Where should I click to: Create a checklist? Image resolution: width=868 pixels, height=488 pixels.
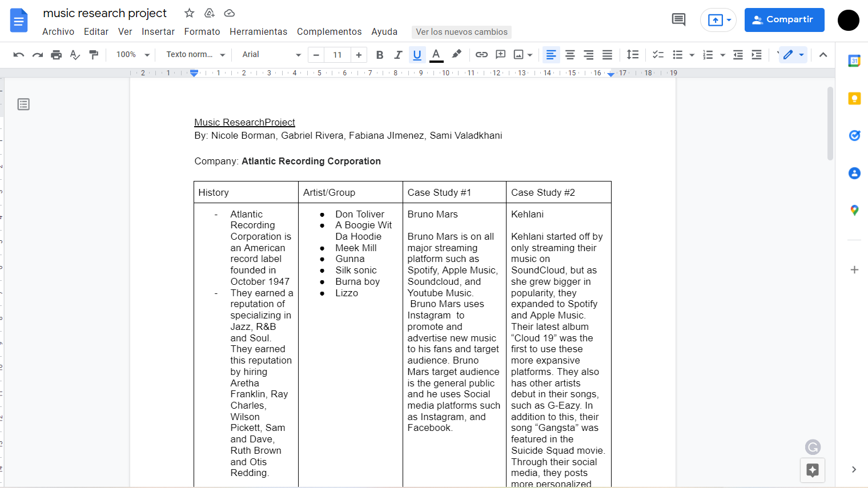click(658, 55)
